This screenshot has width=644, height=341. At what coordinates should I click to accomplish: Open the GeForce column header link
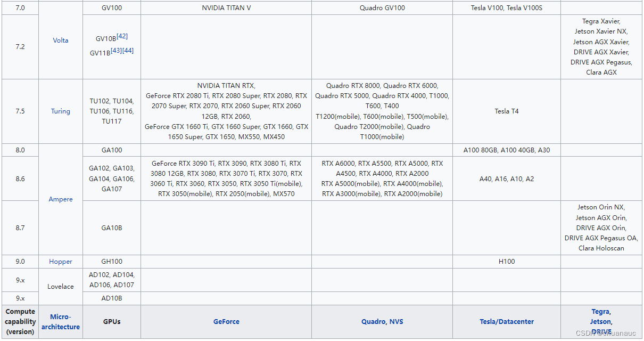point(226,322)
